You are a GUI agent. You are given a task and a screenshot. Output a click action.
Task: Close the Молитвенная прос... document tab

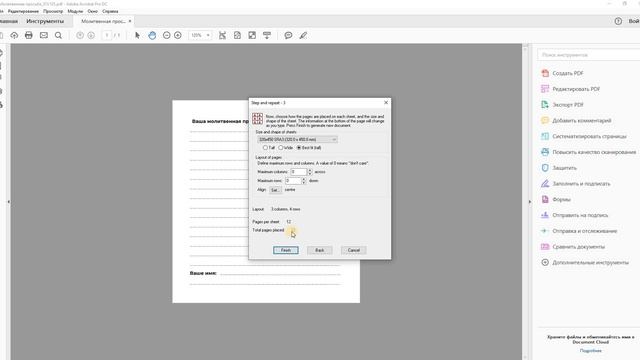[x=130, y=21]
